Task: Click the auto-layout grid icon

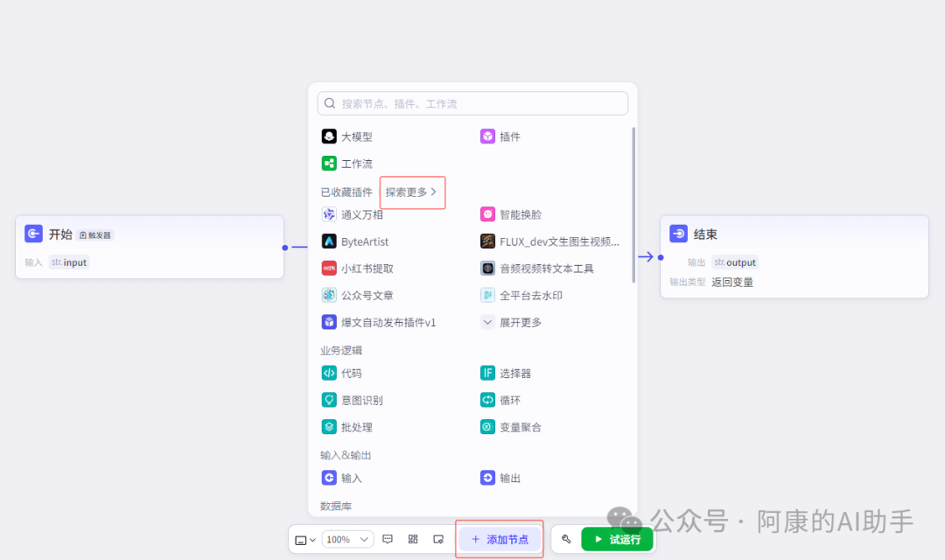Action: point(413,539)
